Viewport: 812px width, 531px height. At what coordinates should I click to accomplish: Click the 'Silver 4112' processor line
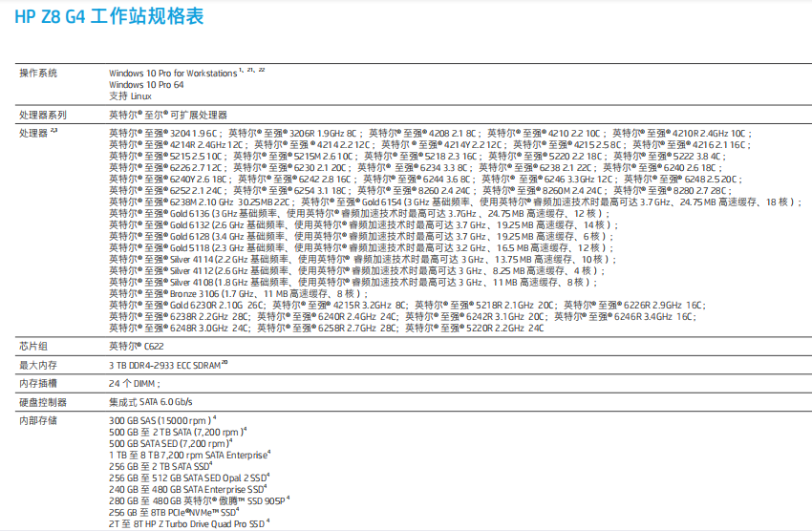click(x=357, y=270)
